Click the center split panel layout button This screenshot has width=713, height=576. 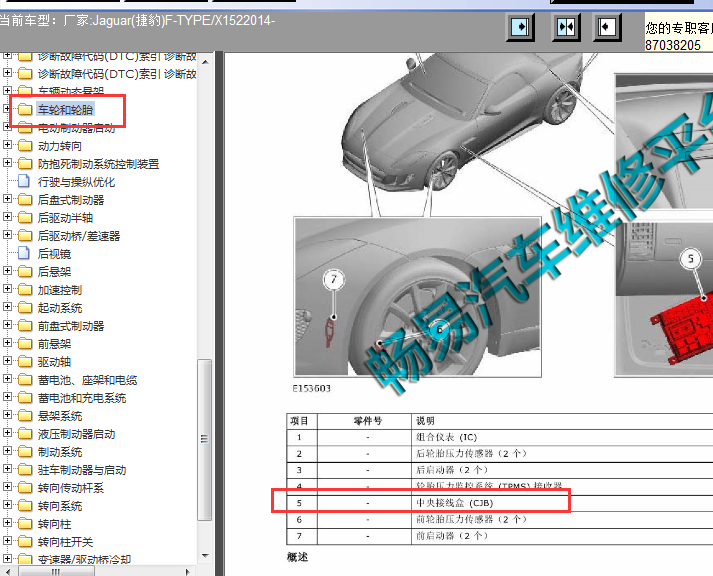pyautogui.click(x=566, y=27)
